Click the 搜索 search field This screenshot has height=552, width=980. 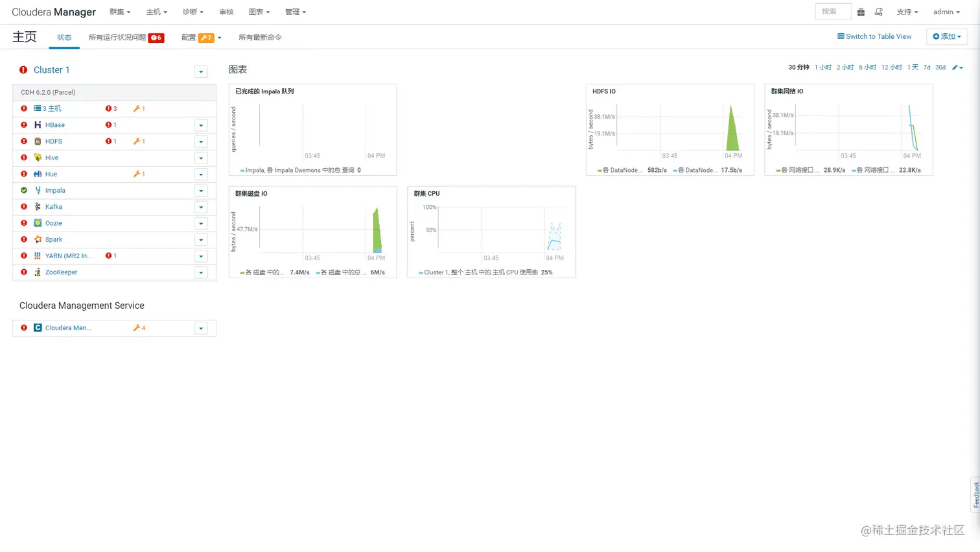point(833,12)
